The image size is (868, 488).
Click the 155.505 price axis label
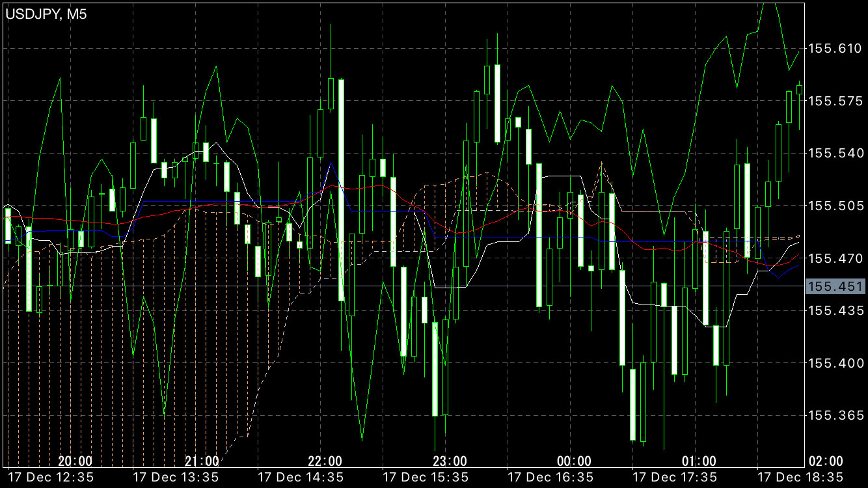835,206
